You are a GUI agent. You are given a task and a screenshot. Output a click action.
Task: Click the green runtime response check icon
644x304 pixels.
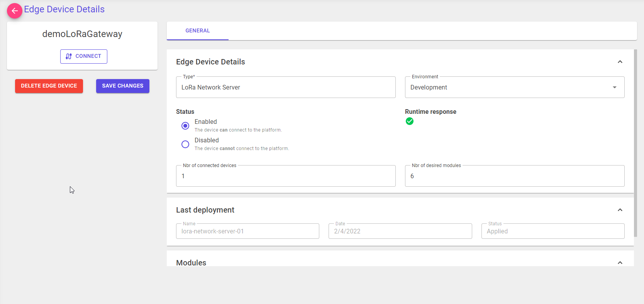click(x=410, y=122)
